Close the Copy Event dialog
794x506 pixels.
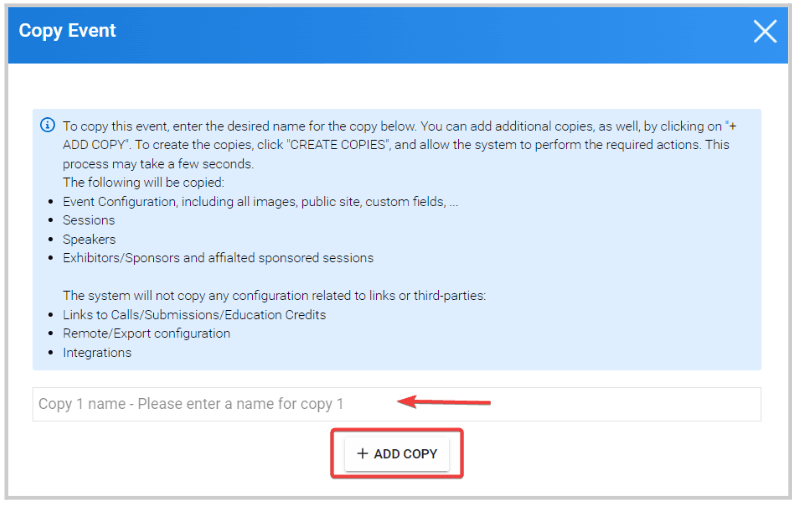(765, 31)
